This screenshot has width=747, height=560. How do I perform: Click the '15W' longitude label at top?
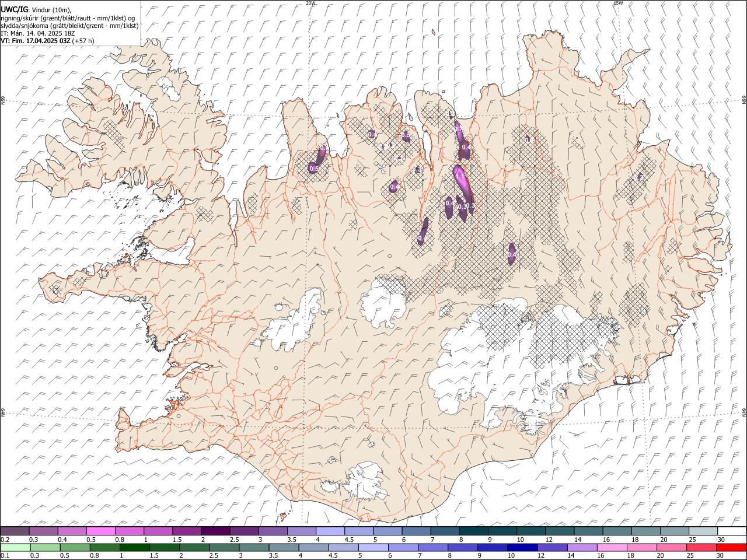coord(618,3)
